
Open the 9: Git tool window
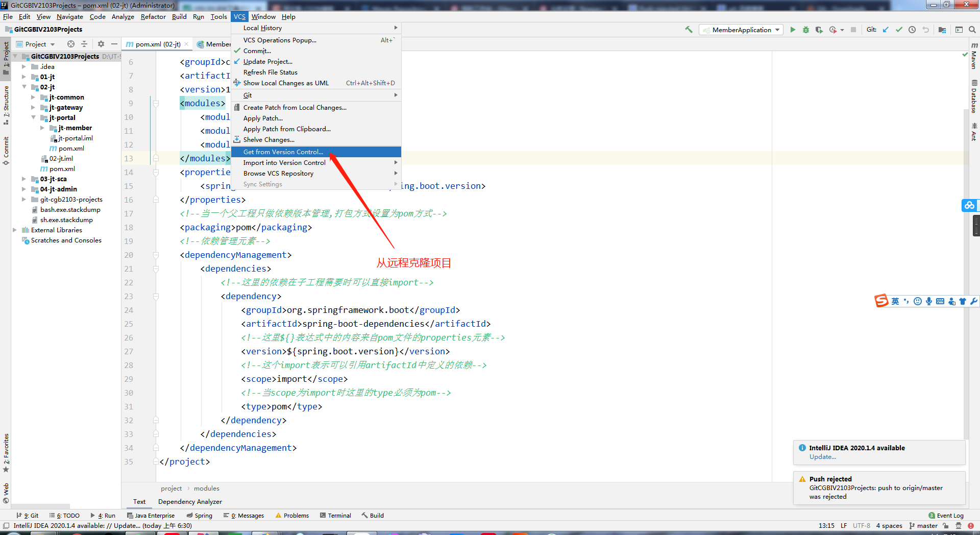28,515
